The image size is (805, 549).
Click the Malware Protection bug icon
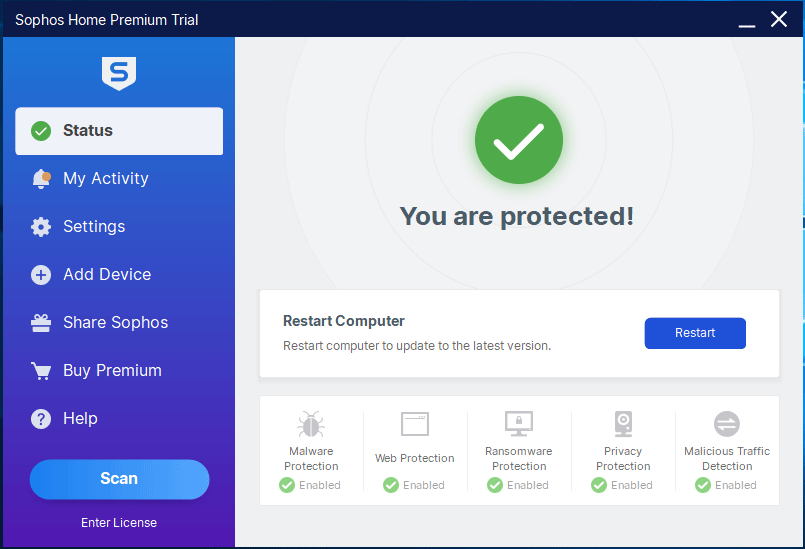[x=311, y=424]
